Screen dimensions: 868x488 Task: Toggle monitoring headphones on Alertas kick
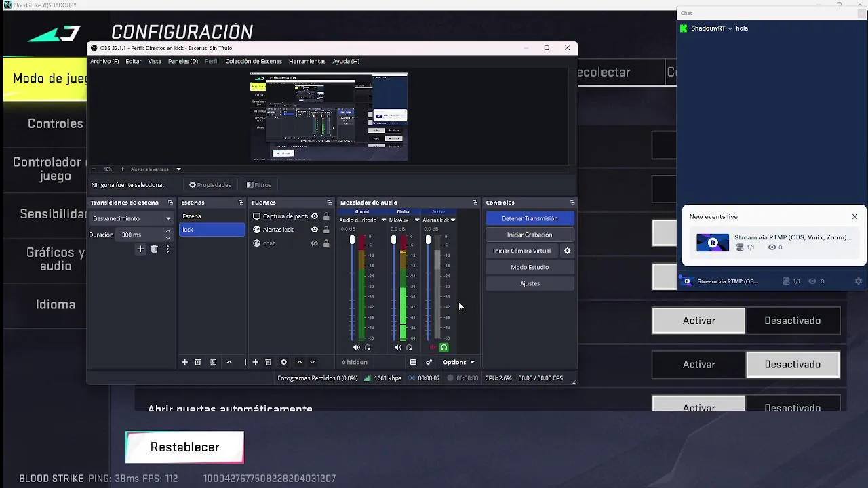point(443,348)
